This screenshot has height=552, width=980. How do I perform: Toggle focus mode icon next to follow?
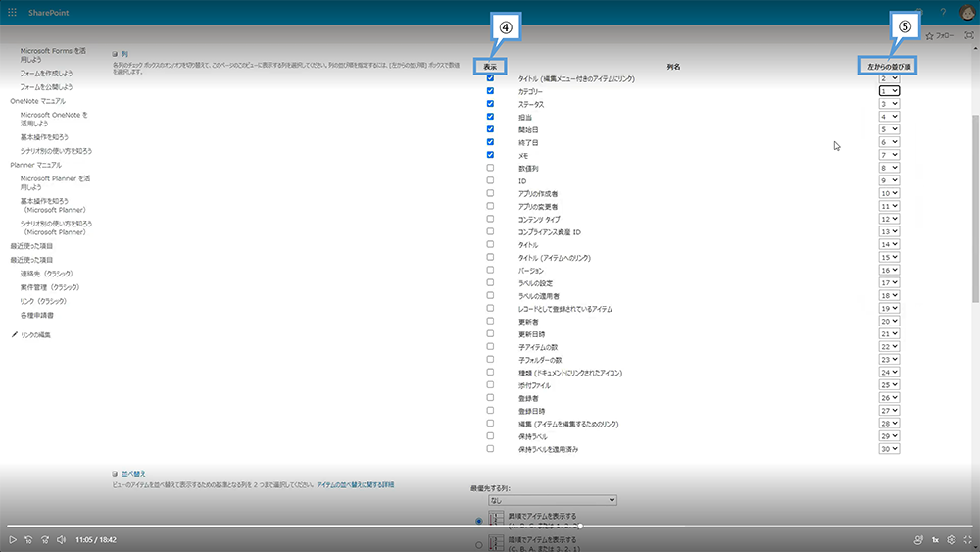pos(969,35)
